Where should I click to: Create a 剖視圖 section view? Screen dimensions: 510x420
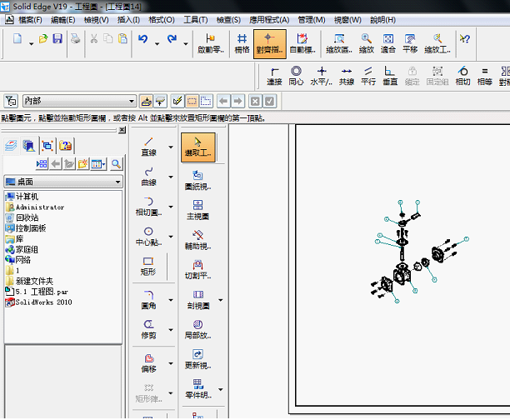197,300
